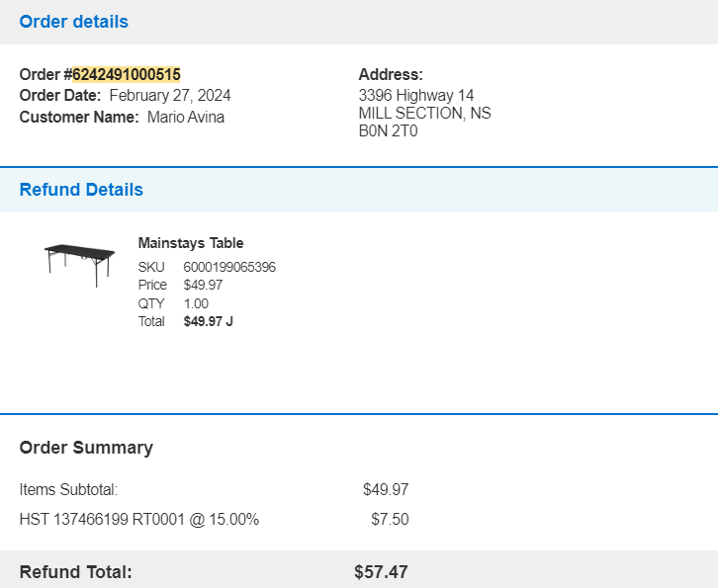Click the QTY 1.00 value

[x=196, y=303]
